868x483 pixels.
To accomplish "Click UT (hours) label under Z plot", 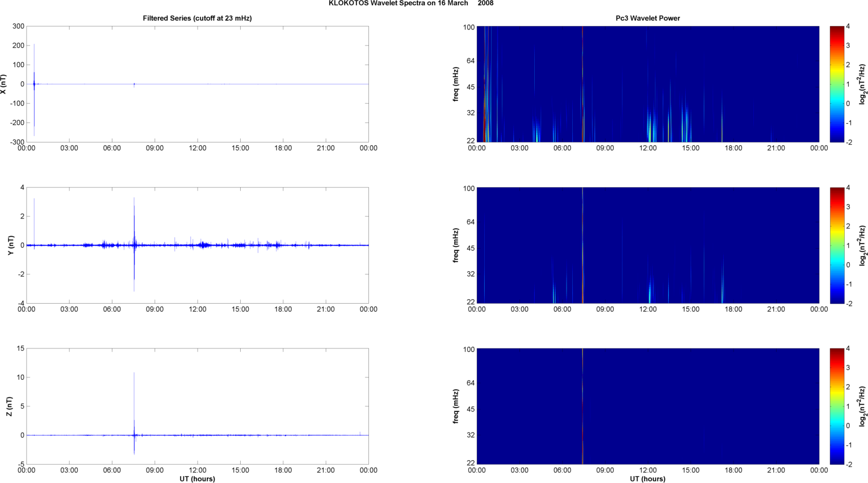I will [x=197, y=478].
